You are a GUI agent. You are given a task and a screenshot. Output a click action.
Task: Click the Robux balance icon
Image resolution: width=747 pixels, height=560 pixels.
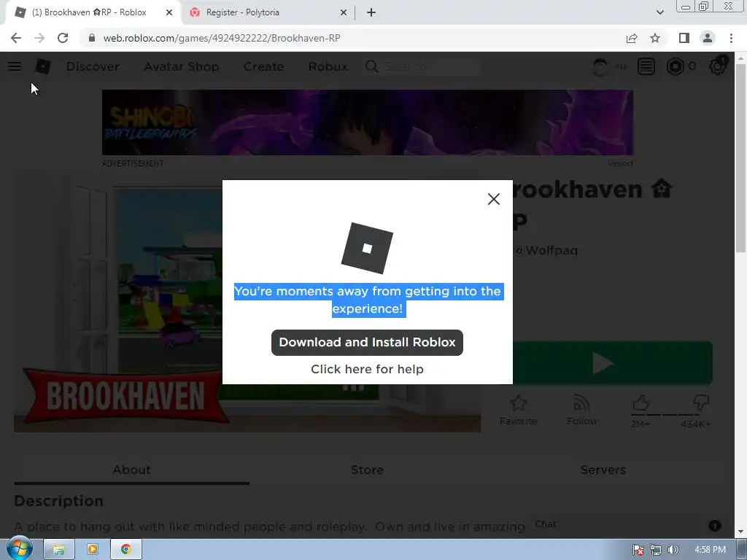[675, 66]
